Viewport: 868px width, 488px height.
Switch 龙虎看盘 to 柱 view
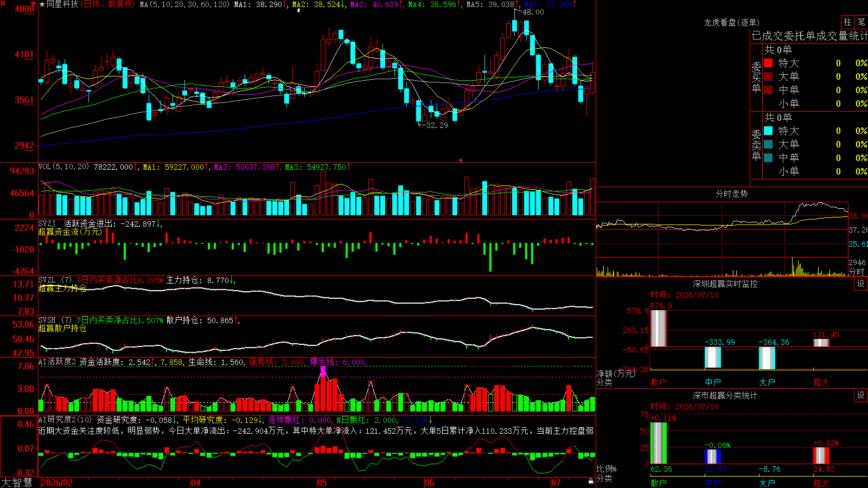(847, 22)
